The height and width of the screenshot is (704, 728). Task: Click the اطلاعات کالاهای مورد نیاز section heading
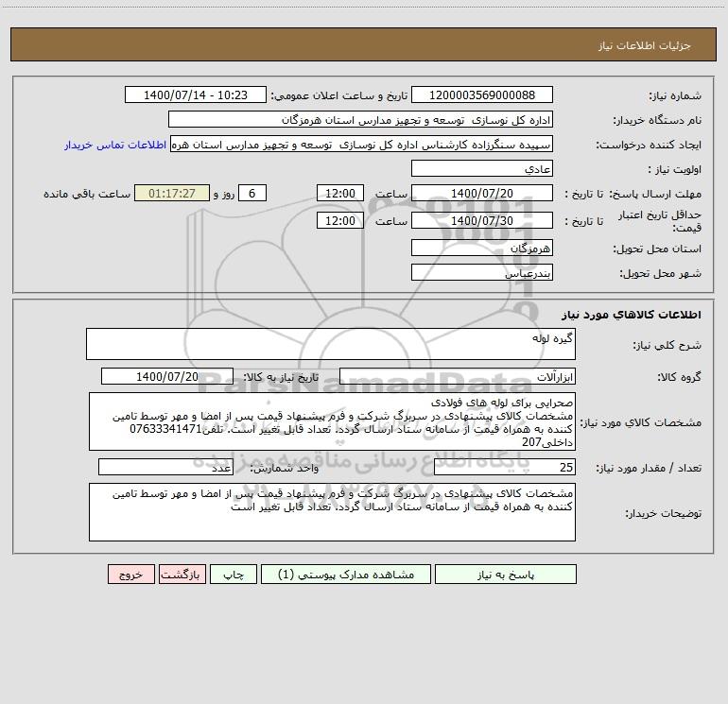[632, 315]
